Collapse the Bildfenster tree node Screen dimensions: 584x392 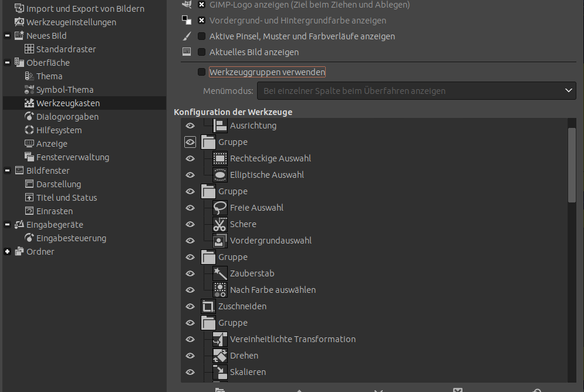(x=8, y=171)
